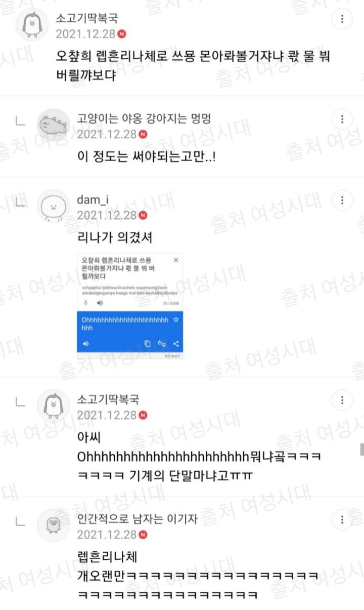This screenshot has height=610, width=364.
Task: Select the username 소고기떡복국 above the 아씨 reply
Action: 108,400
